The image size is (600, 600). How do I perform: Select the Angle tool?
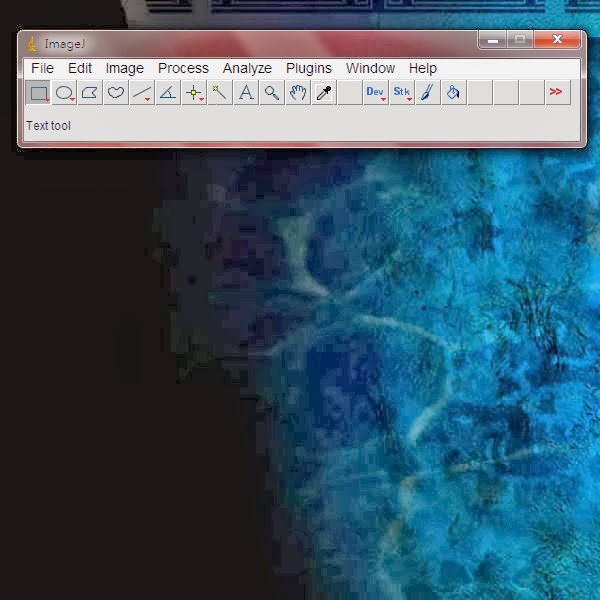point(168,92)
